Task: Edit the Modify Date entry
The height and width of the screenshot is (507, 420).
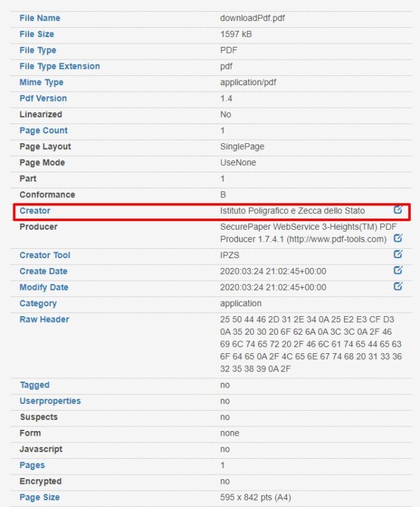Action: click(x=398, y=286)
